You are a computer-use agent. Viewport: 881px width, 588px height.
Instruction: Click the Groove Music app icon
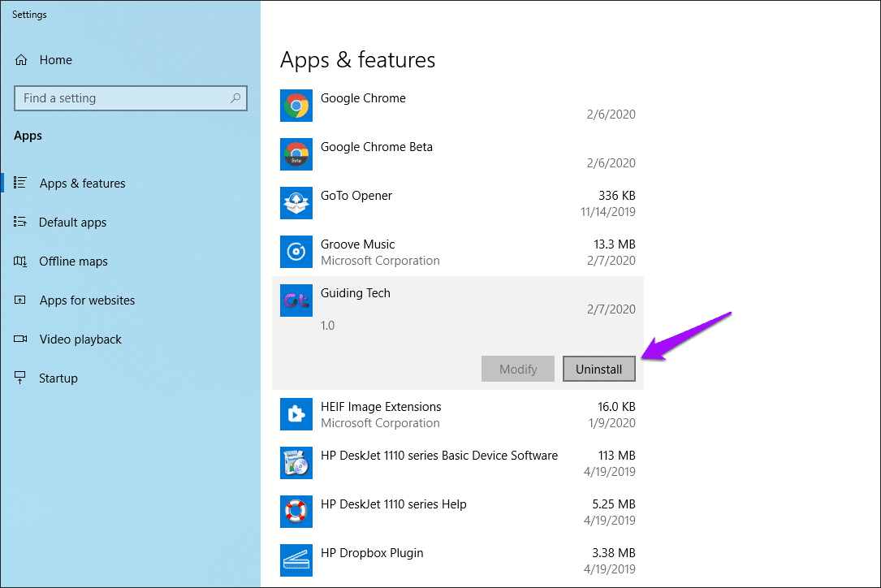point(296,252)
